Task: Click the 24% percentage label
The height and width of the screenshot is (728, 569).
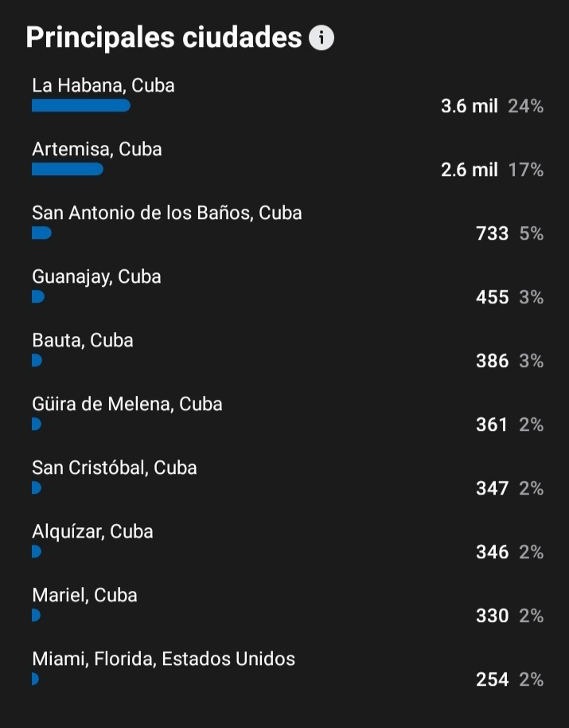Action: (525, 106)
